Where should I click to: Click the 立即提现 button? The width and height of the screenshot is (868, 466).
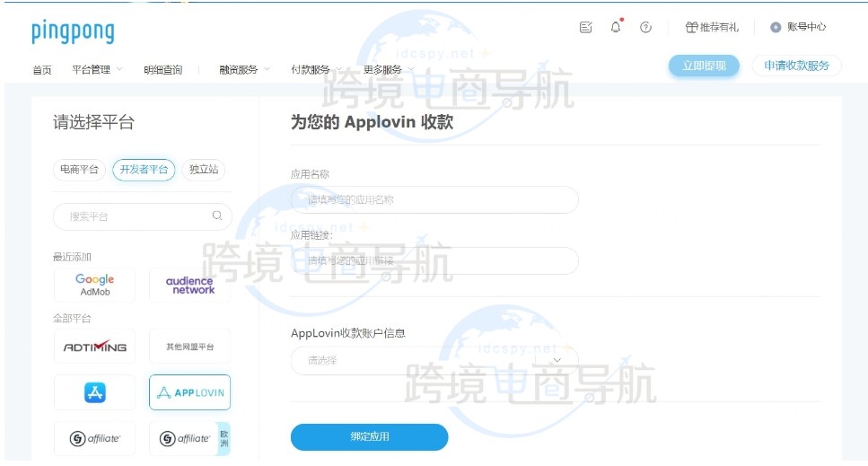tap(704, 66)
